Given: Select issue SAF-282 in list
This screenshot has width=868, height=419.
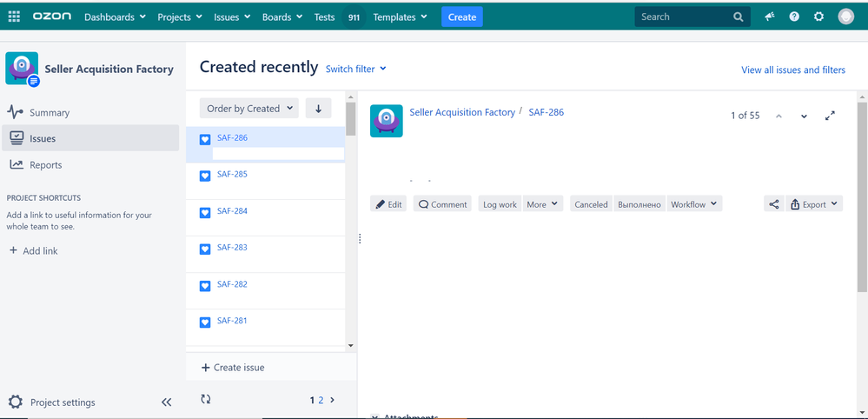Looking at the screenshot, I should click(265, 290).
